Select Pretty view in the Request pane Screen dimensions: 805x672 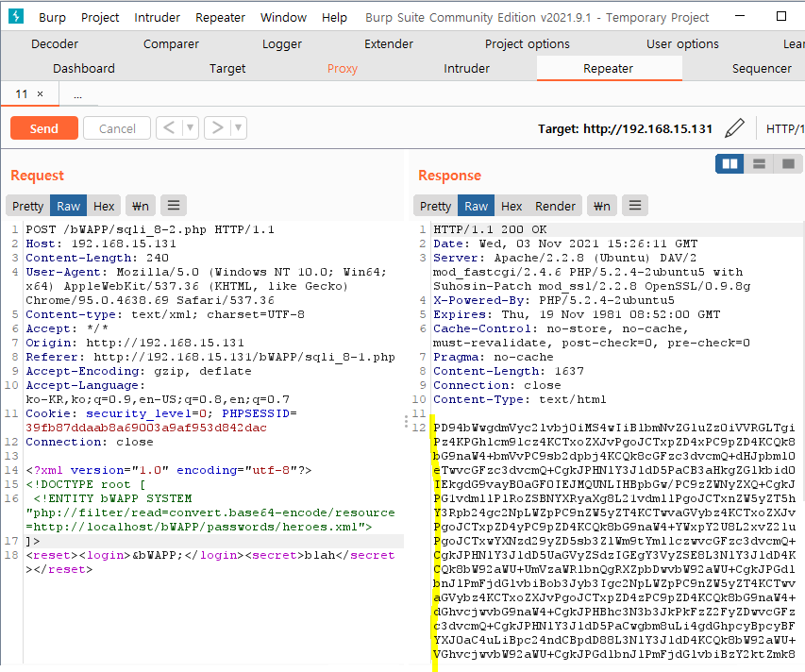pyautogui.click(x=27, y=206)
